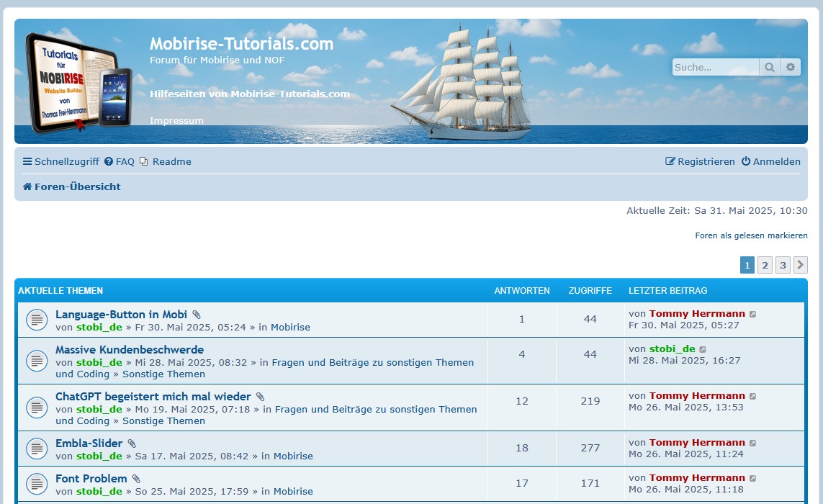Go to next page arrow in pagination
823x504 pixels.
tap(800, 265)
